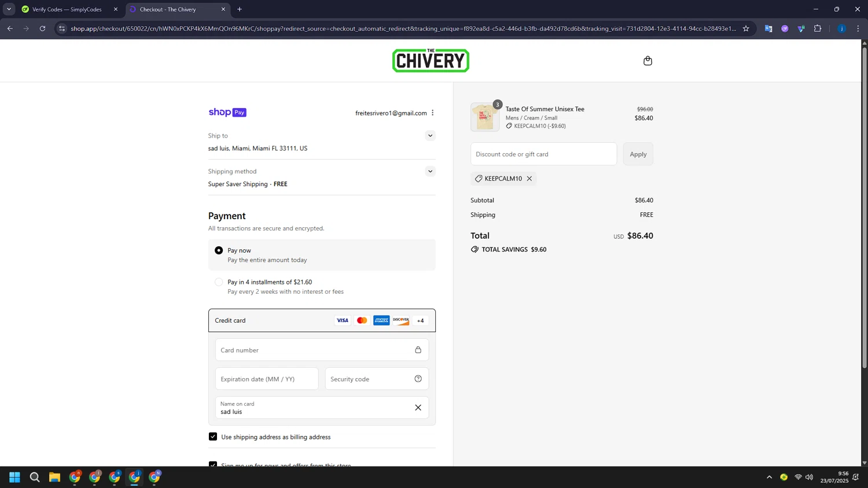The height and width of the screenshot is (488, 868).
Task: Close the Verify Codes tab
Action: [x=116, y=9]
